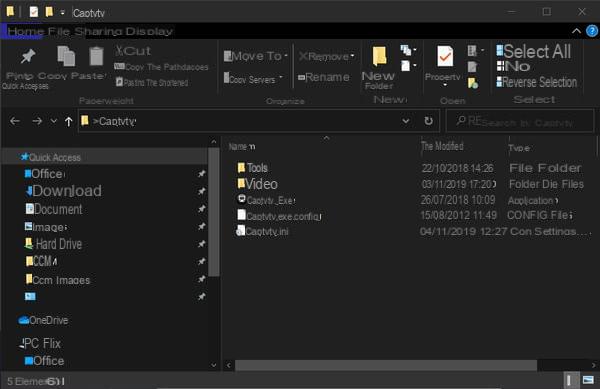Select the Captvty.exe.config file

[x=279, y=216]
